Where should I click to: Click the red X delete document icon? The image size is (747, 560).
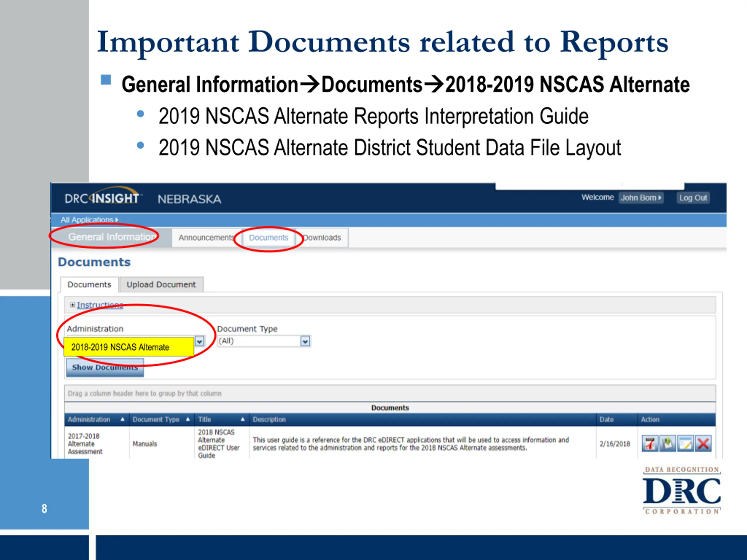coord(703,444)
